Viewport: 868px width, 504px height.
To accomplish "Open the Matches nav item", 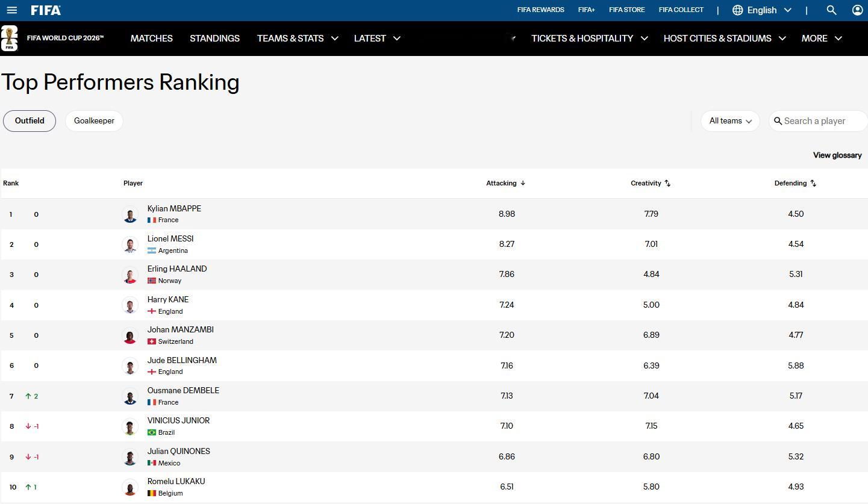I will [152, 39].
